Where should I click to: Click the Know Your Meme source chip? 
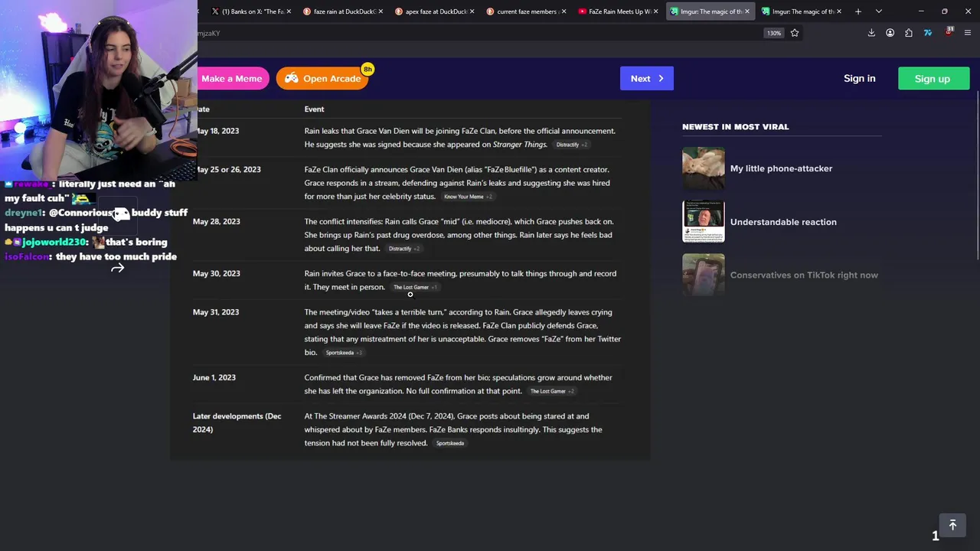click(x=468, y=197)
